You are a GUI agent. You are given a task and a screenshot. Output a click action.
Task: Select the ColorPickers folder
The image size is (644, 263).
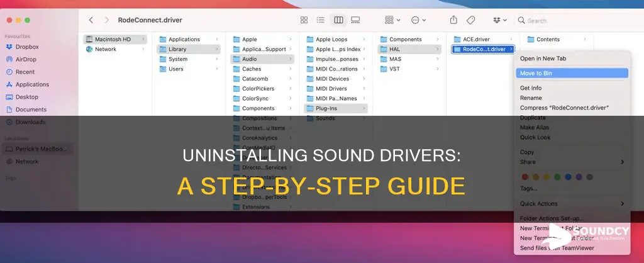262,88
